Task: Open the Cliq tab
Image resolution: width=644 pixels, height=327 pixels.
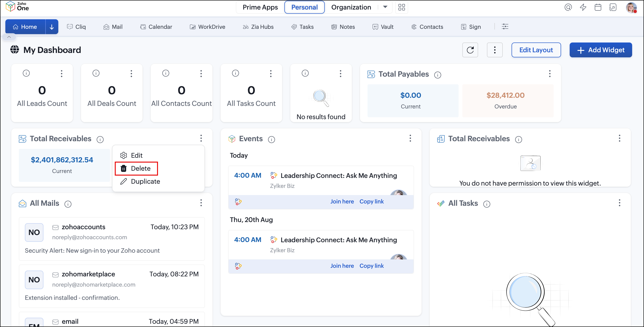Action: point(76,27)
